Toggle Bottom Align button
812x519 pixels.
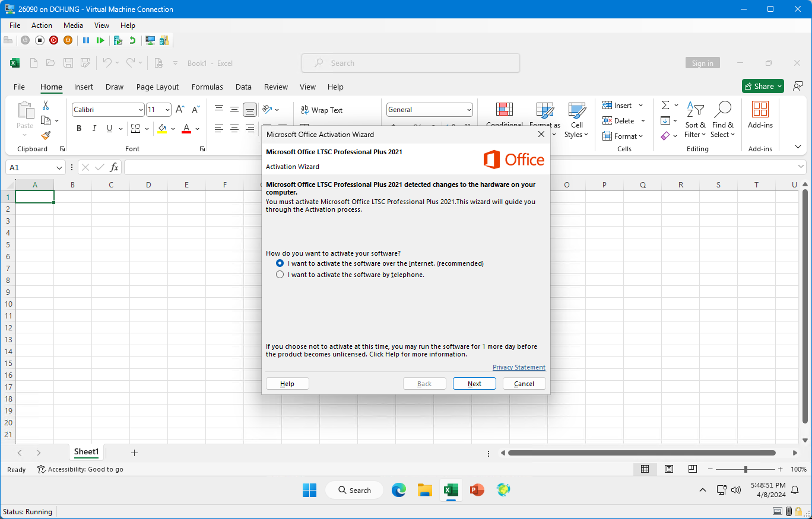tap(250, 109)
